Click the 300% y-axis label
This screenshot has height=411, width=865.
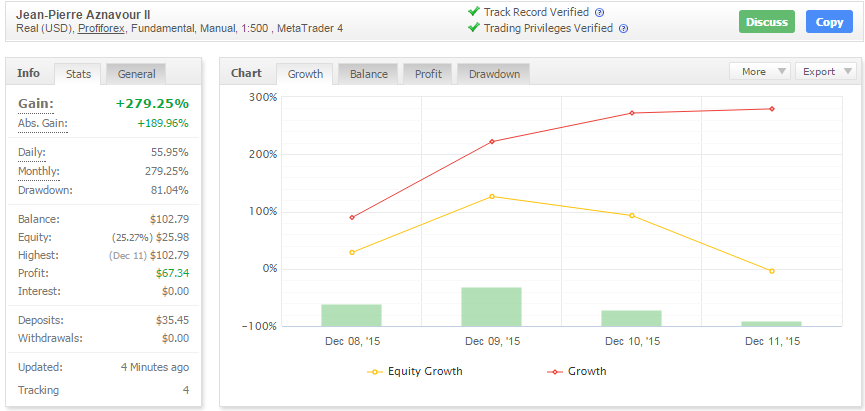tap(263, 97)
